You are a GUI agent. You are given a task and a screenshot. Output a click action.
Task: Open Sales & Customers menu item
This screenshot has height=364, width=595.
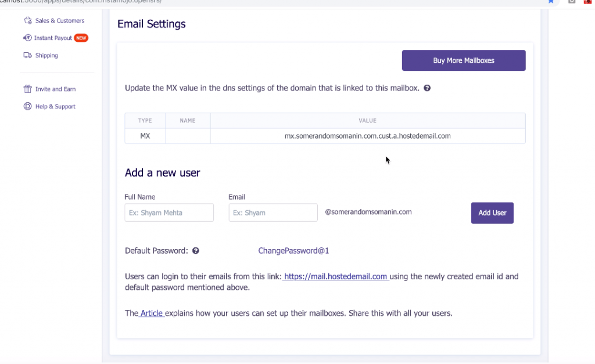tap(59, 21)
